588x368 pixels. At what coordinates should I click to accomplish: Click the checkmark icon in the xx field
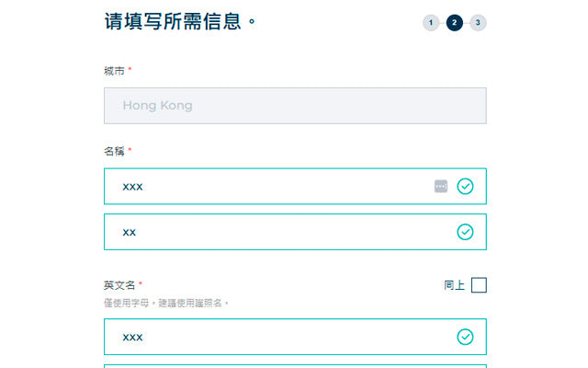click(x=465, y=232)
